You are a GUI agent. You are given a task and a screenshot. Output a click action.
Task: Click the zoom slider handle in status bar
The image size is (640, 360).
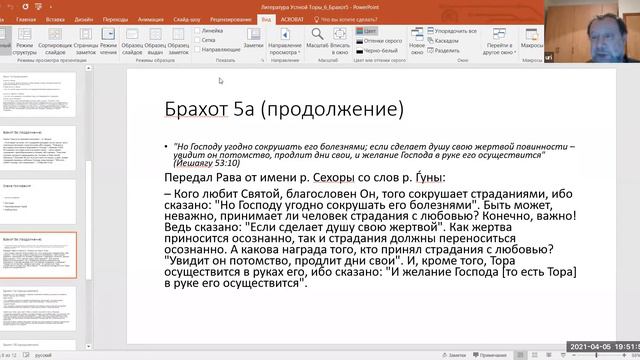597,356
